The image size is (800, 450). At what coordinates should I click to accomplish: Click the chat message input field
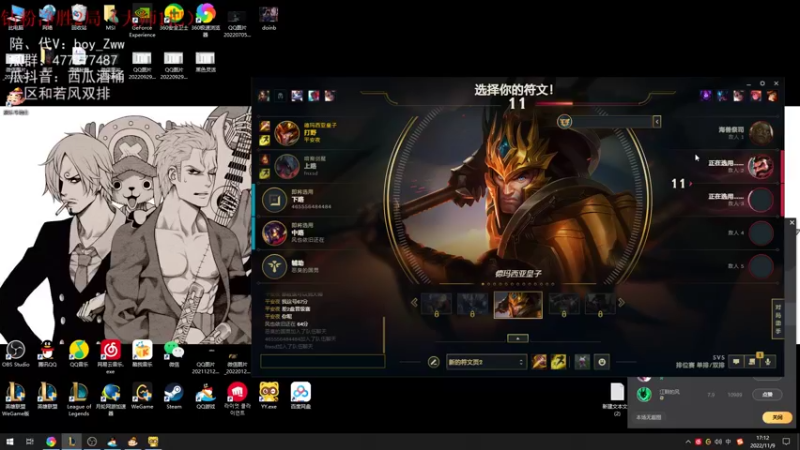[322, 361]
